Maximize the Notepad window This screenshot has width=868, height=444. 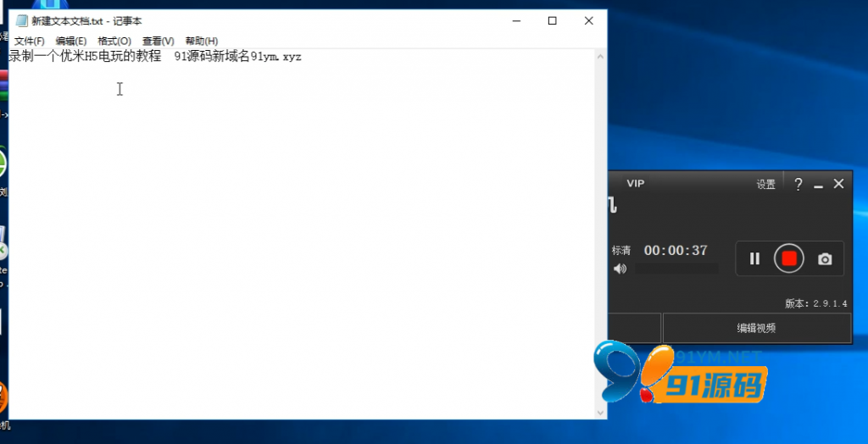pos(553,21)
